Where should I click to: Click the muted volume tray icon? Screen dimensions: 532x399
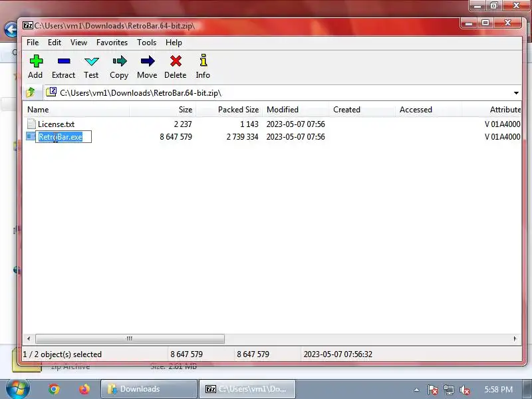[464, 390]
